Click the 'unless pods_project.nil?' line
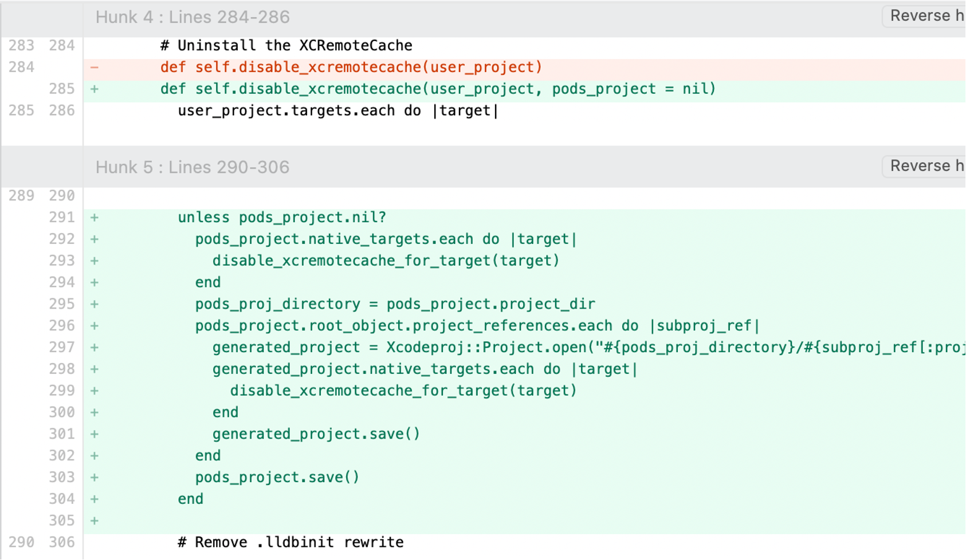Screen dimensions: 966x560 [282, 218]
